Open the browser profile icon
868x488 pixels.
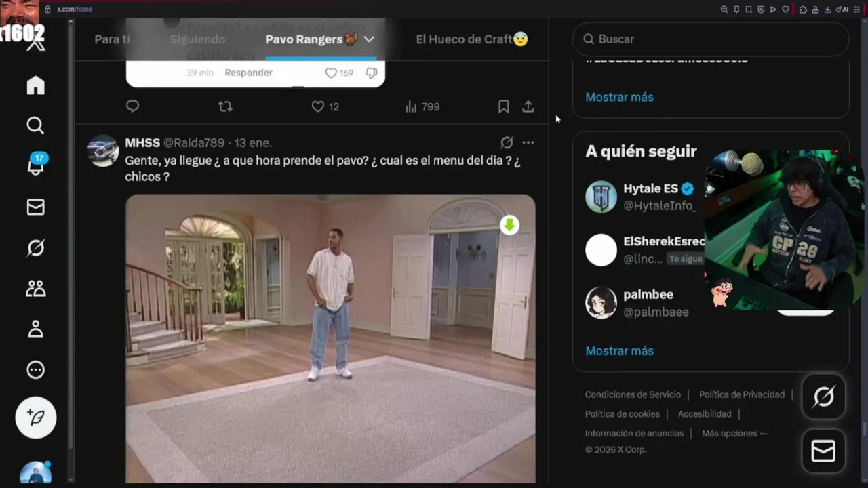point(815,9)
